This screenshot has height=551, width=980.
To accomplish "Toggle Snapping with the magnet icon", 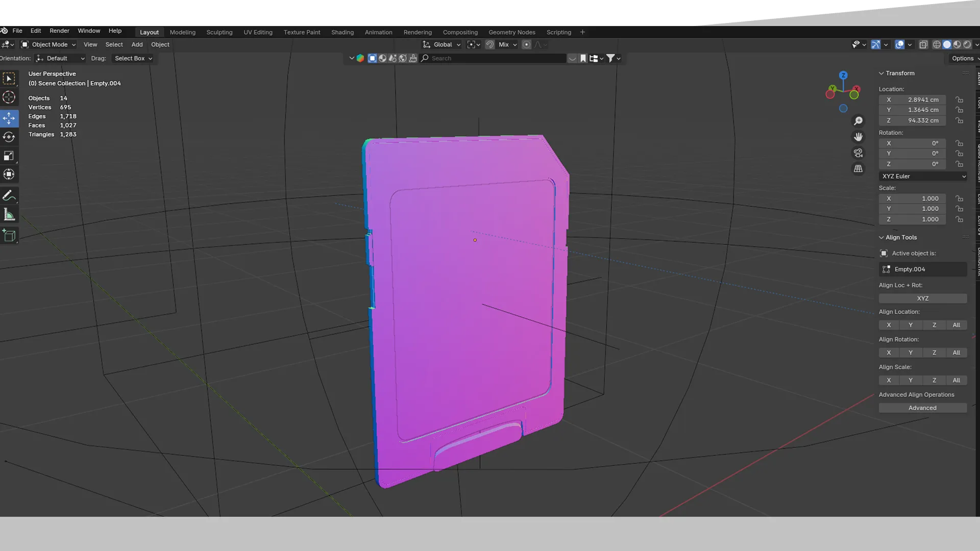I will [489, 44].
